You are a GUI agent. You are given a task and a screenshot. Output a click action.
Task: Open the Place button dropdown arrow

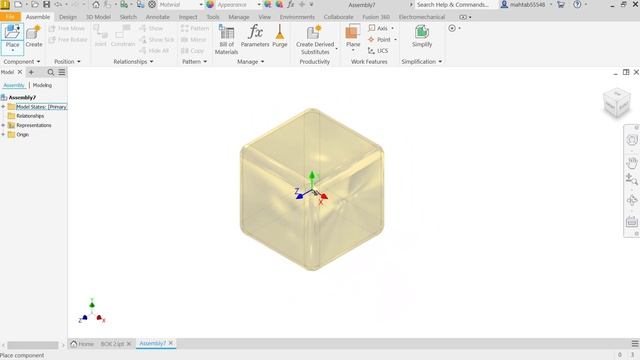click(x=12, y=50)
